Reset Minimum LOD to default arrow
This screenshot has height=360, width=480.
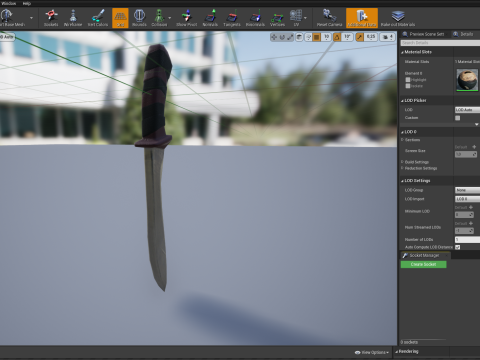pyautogui.click(x=471, y=207)
